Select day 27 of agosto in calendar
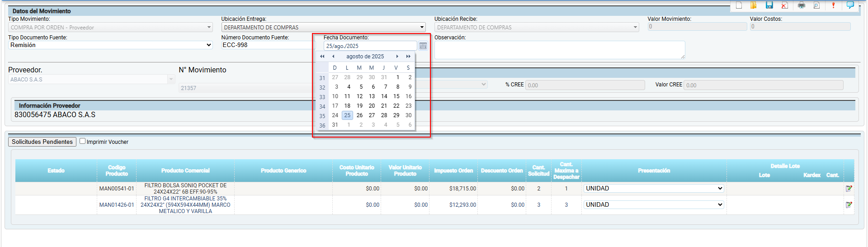The width and height of the screenshot is (868, 247). (x=372, y=115)
